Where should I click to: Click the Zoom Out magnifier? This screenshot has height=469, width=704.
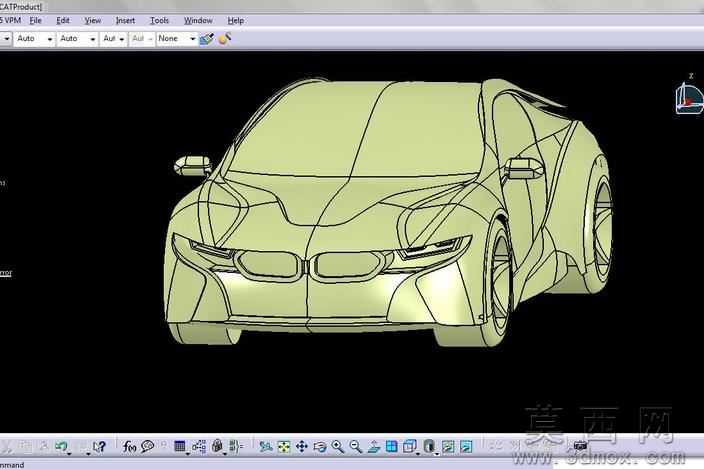click(356, 447)
